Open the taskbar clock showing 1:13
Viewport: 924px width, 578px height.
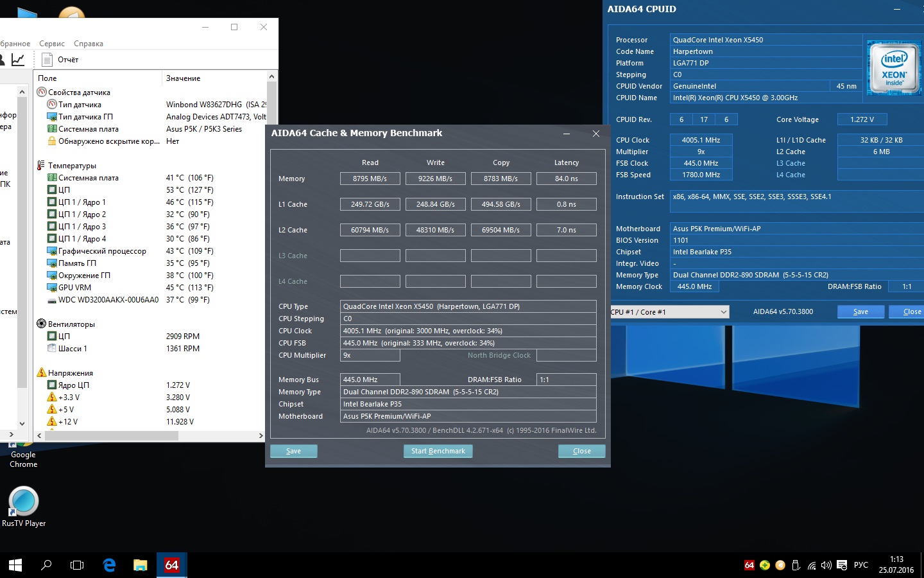(896, 565)
